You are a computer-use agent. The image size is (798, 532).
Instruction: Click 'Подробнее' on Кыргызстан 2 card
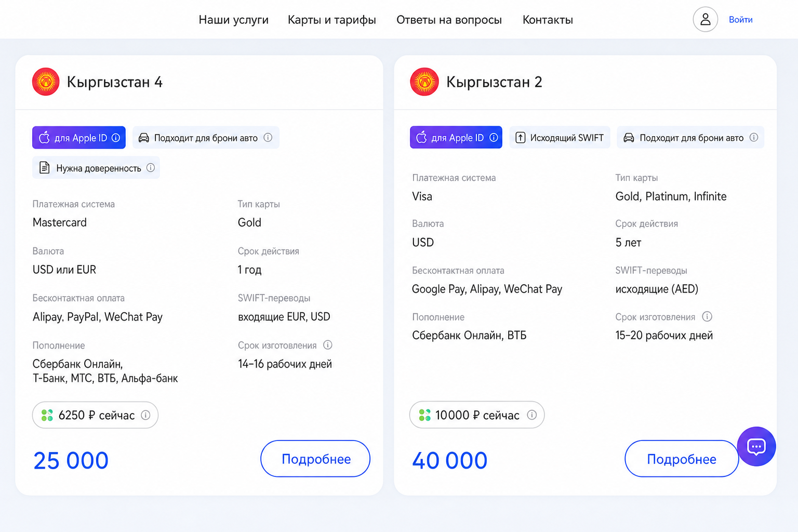[x=682, y=459]
